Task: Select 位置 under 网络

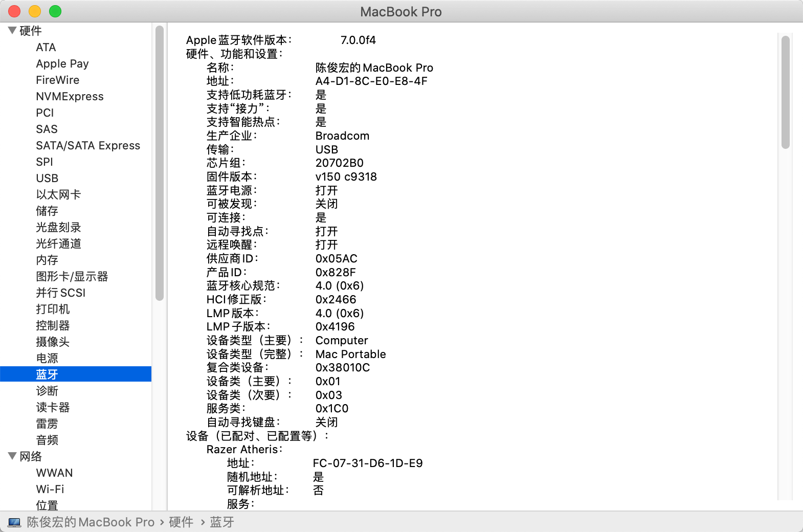Action: [47, 505]
